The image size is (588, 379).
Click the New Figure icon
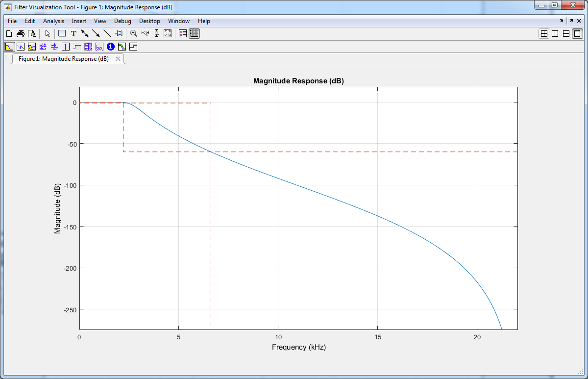(9, 34)
